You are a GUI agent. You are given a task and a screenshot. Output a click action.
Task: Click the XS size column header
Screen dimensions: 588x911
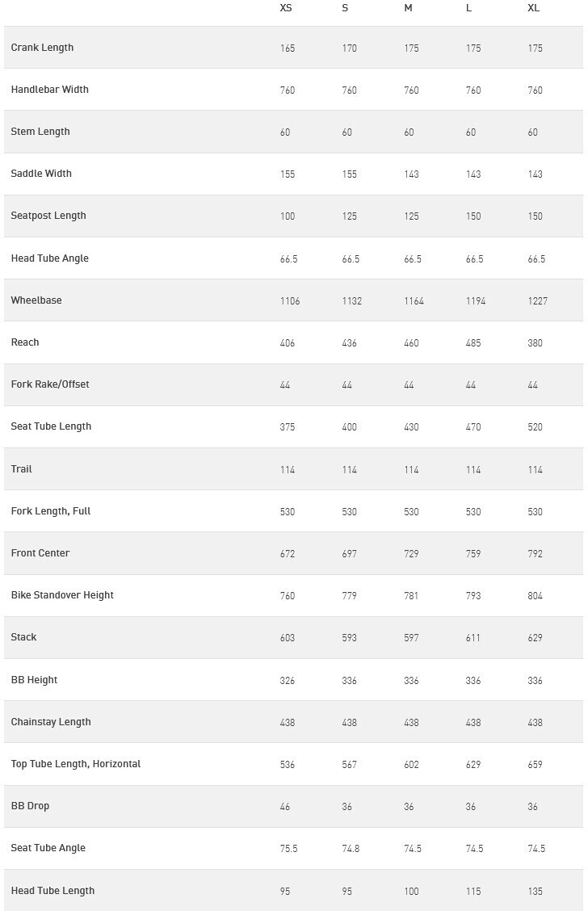[x=286, y=8]
